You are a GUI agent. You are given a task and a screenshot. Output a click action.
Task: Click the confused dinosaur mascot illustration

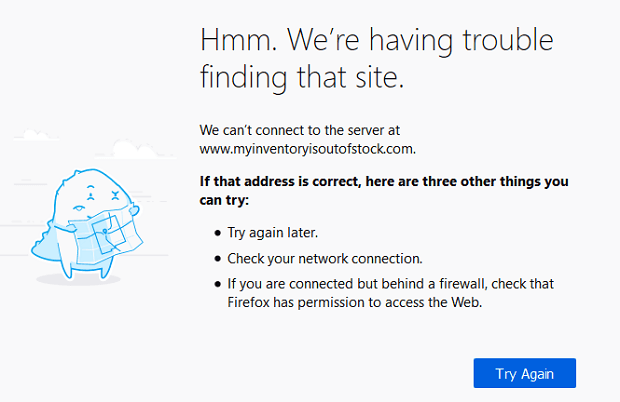(x=87, y=224)
